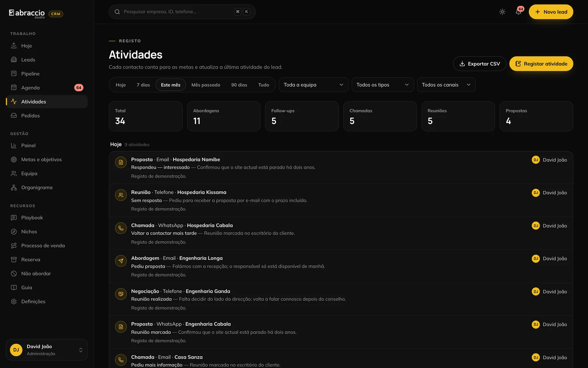Click the abraccio studio logo
The width and height of the screenshot is (588, 368).
pos(27,14)
